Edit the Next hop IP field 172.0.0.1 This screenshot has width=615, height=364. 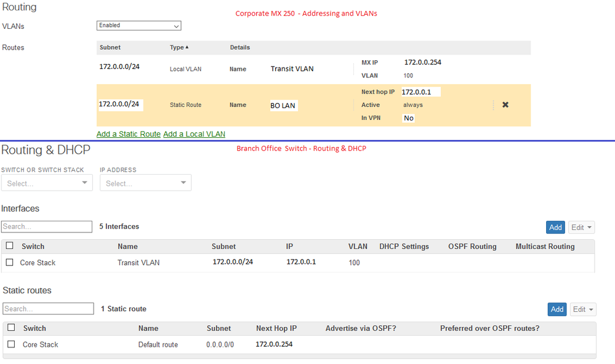(x=421, y=92)
